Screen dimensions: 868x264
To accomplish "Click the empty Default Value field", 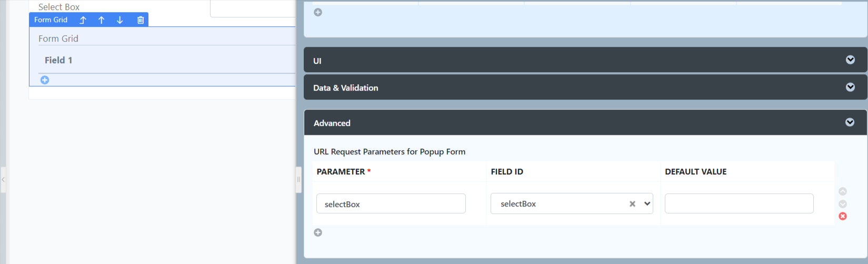I will click(x=739, y=204).
